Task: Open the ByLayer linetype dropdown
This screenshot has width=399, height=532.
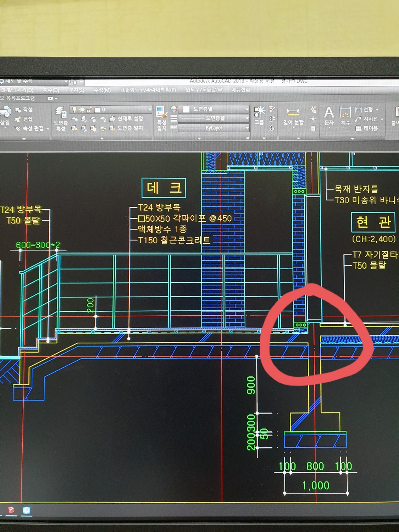Action: 247,128
